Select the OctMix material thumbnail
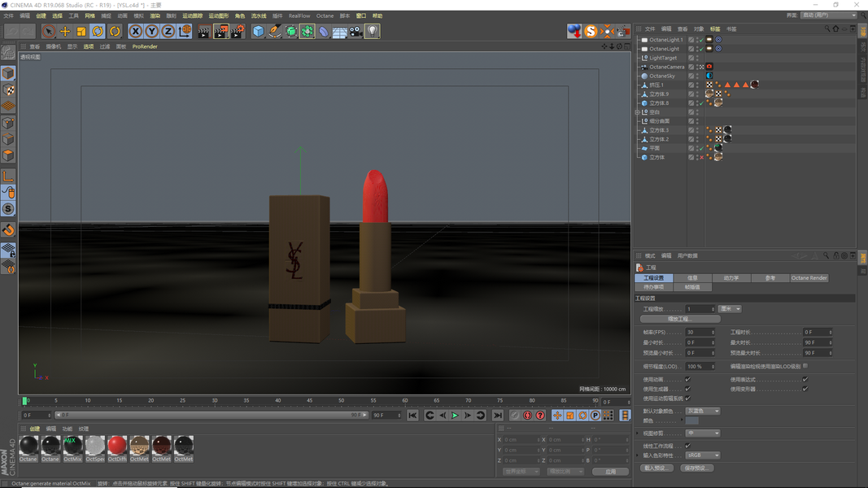This screenshot has height=488, width=868. coord(72,445)
